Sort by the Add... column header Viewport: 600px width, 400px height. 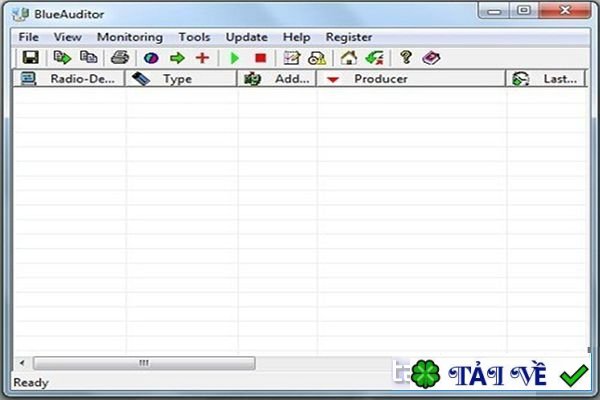tap(276, 78)
